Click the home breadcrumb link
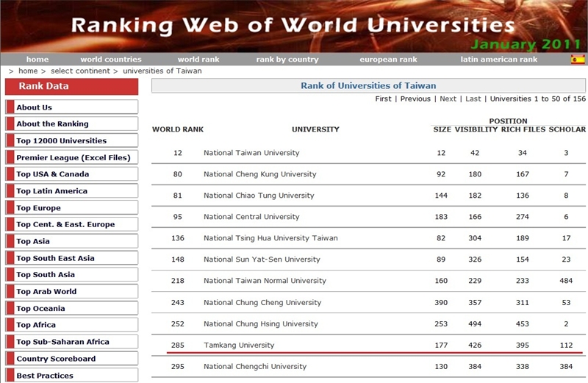Viewport: 588px width, 383px height. click(28, 71)
